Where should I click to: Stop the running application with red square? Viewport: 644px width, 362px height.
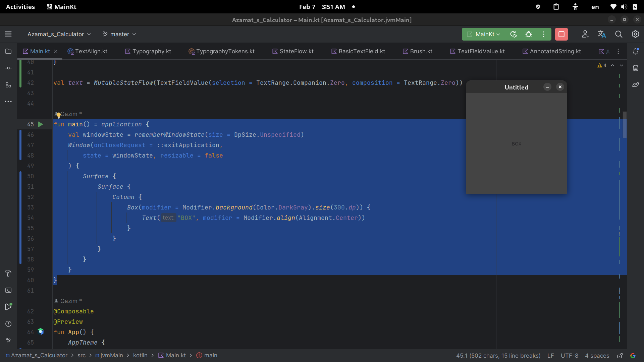tap(561, 34)
